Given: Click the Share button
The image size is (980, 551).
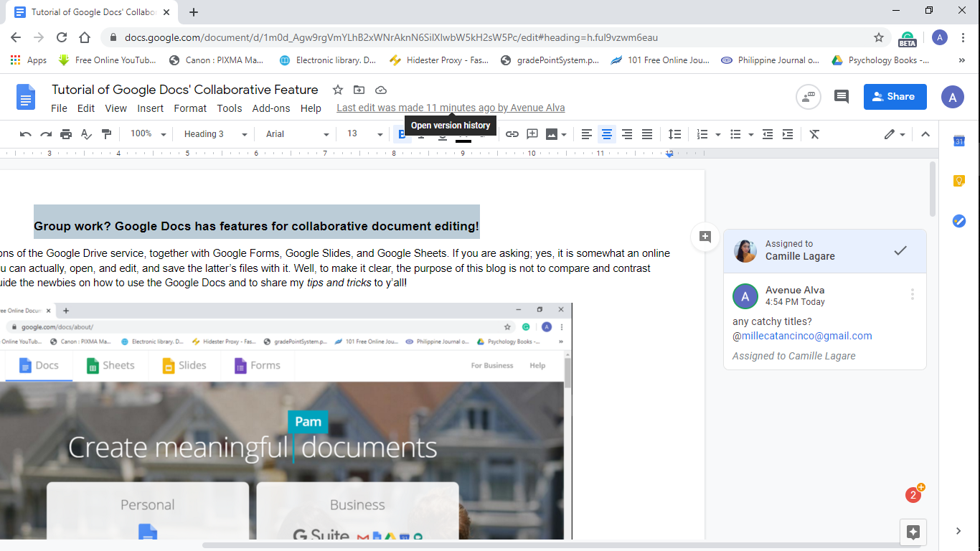Looking at the screenshot, I should click(895, 96).
